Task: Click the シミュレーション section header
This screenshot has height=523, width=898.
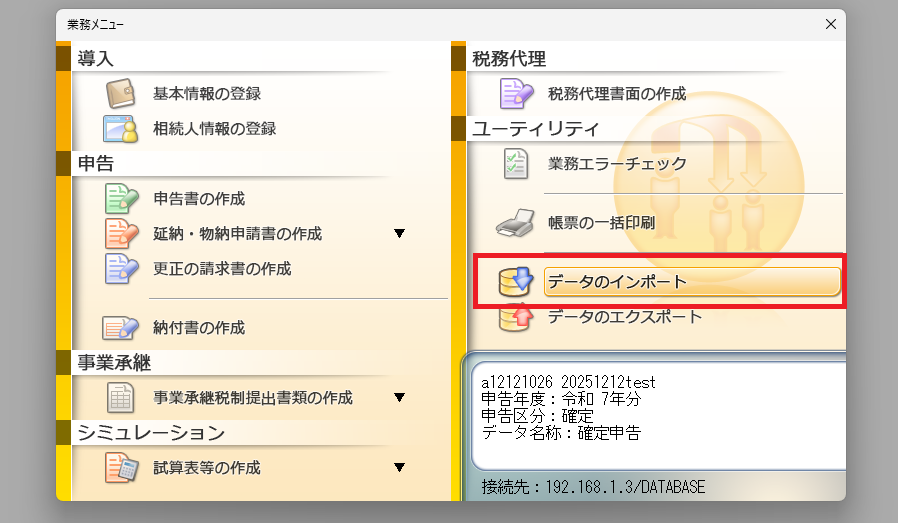Action: click(151, 432)
